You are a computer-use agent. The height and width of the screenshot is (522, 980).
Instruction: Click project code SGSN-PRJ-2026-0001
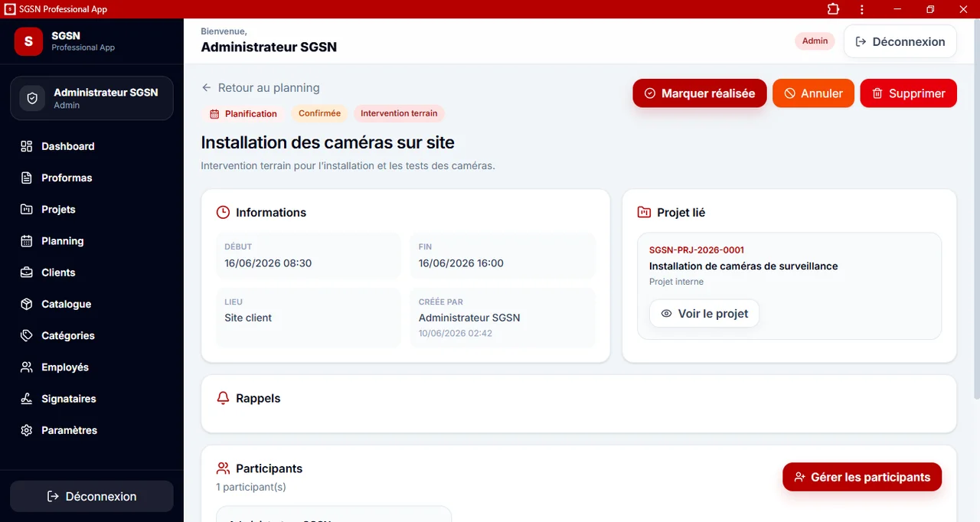pos(697,250)
